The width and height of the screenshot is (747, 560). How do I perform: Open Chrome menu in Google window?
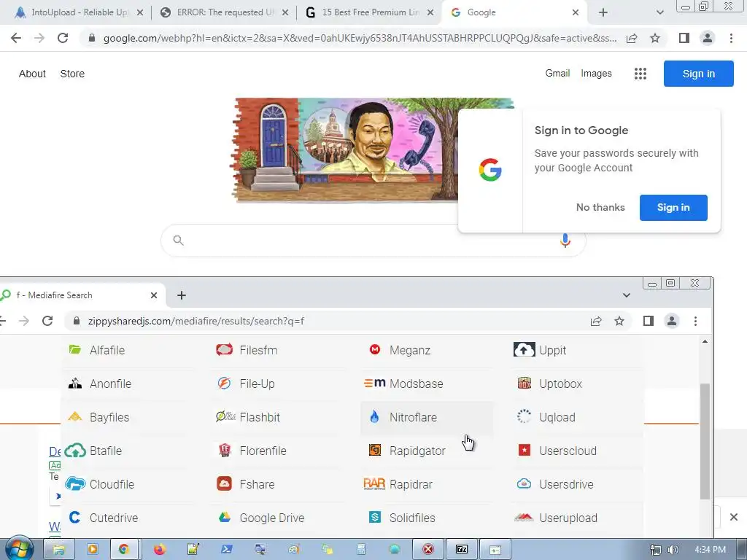(731, 38)
